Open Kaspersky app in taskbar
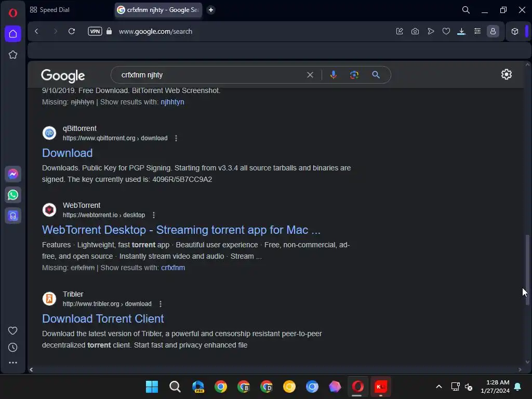 381,387
